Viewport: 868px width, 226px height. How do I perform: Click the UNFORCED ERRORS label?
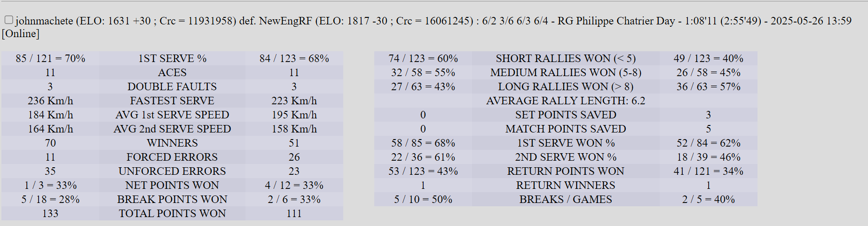coord(172,171)
